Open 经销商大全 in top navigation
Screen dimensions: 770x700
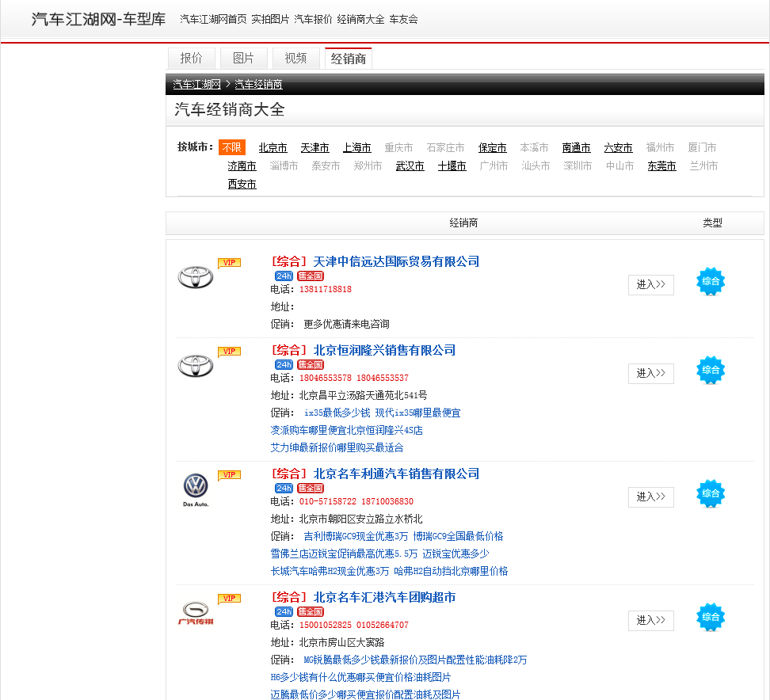coord(361,19)
